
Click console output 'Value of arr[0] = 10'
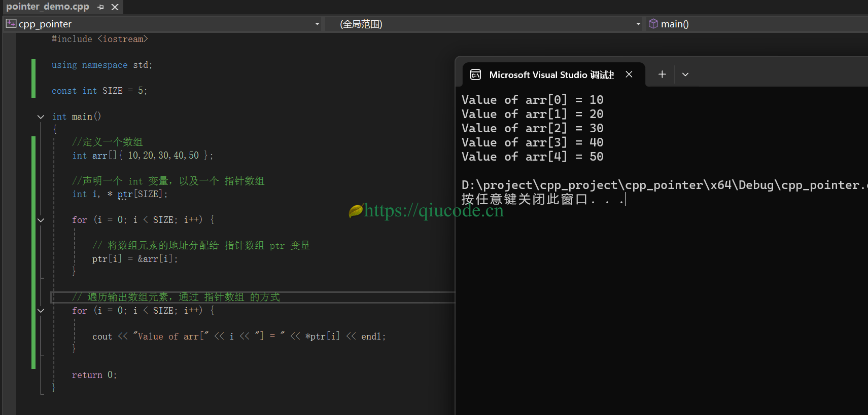click(533, 100)
